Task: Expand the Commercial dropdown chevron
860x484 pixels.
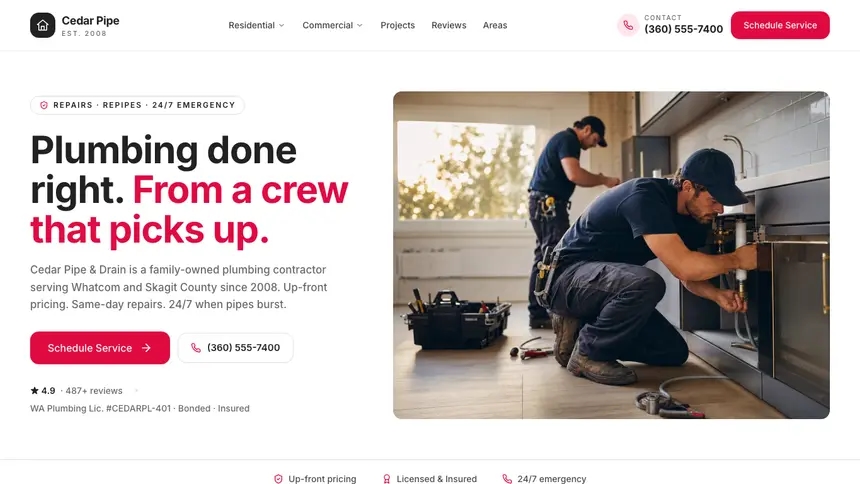Action: click(x=360, y=25)
